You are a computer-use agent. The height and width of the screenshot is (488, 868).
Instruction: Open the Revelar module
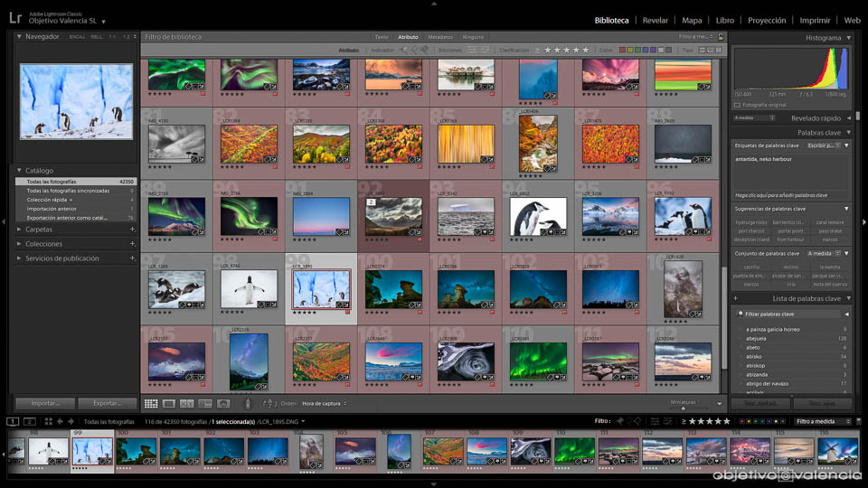tap(655, 21)
